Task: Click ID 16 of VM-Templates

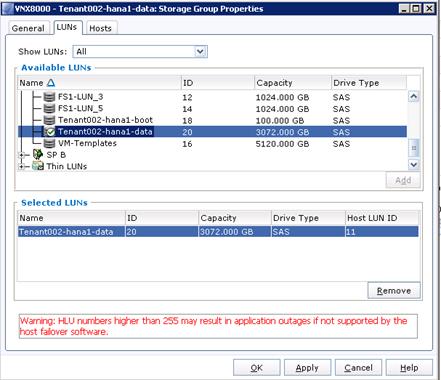Action: 187,144
